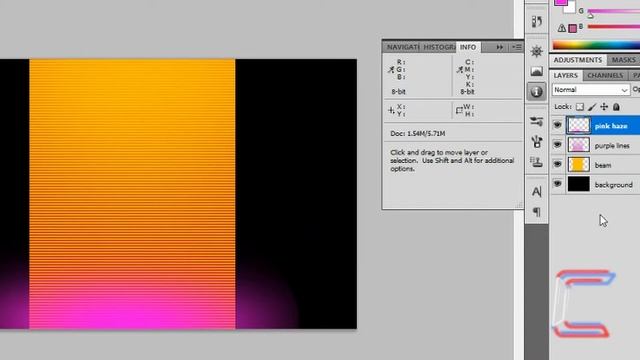The width and height of the screenshot is (640, 360).
Task: Open the Paragraph panel dock icon
Action: coord(536,212)
